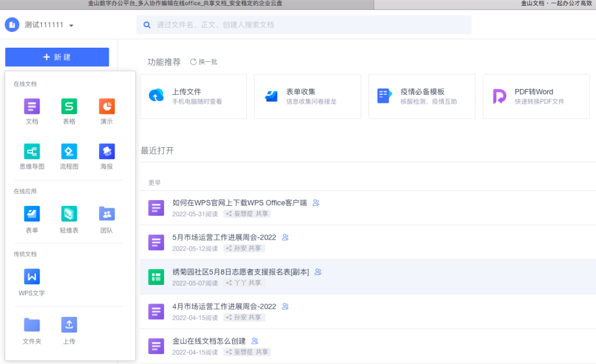Viewport: 596px width, 364px height.
Task: Click shared-users icon beside 4月市场运营 title
Action: pyautogui.click(x=285, y=306)
